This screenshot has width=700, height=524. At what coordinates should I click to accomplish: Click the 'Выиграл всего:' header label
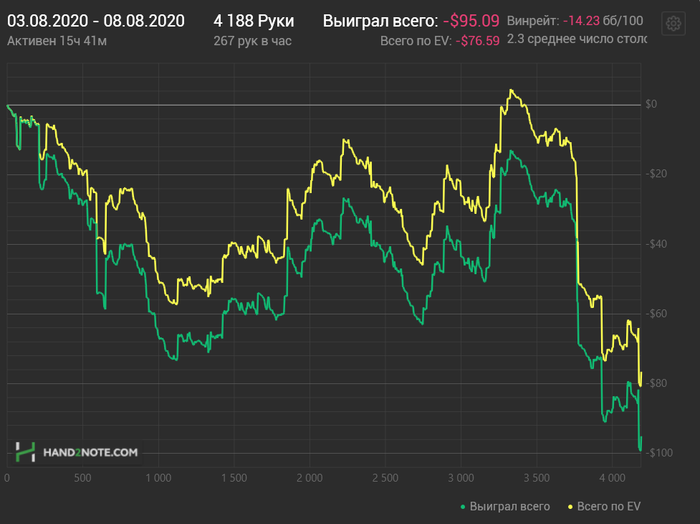point(380,21)
